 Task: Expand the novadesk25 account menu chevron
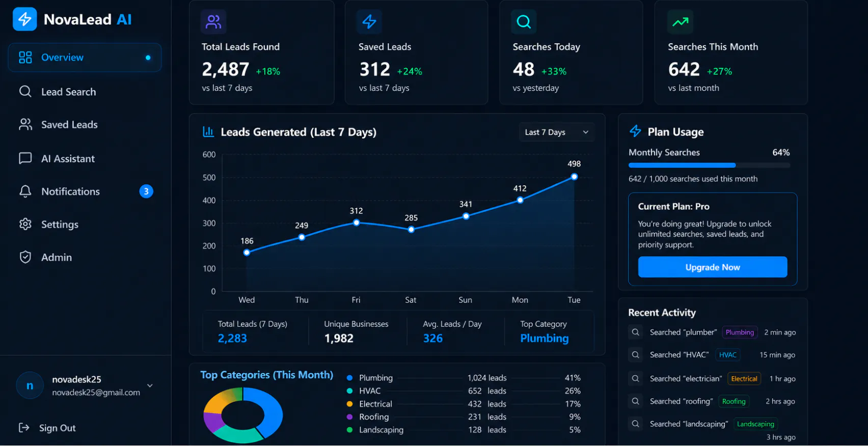coord(150,385)
